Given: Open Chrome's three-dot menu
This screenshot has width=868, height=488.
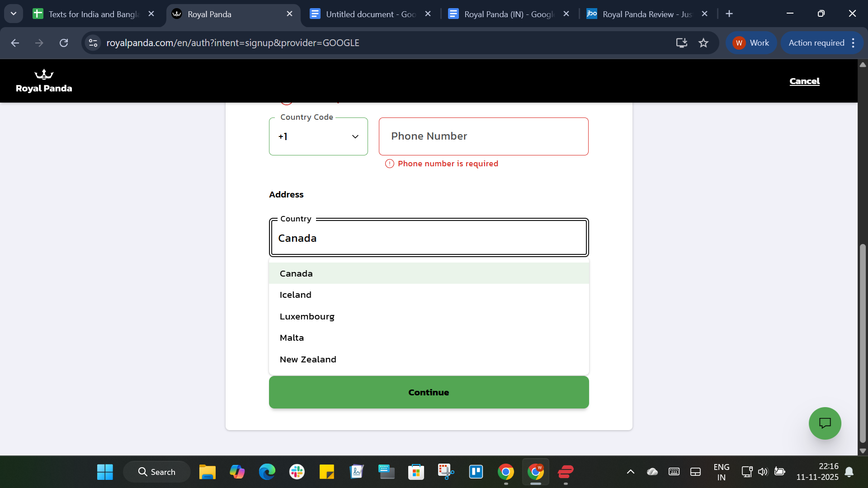Looking at the screenshot, I should coord(854,43).
